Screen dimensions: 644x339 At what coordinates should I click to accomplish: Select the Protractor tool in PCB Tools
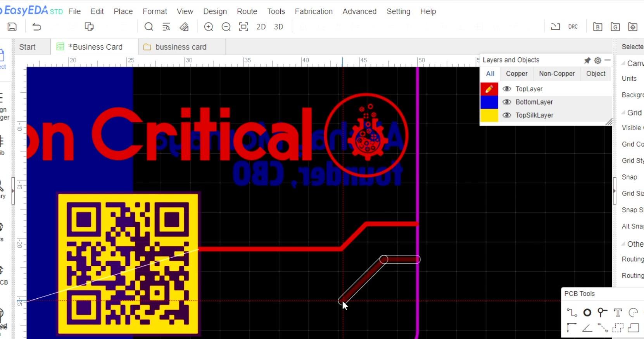587,328
